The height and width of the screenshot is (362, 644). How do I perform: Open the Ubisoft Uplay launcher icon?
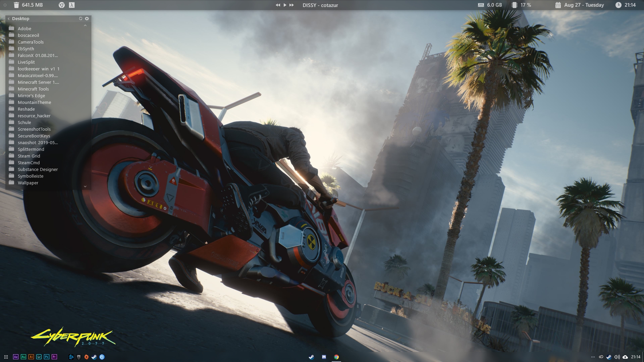coord(102,357)
